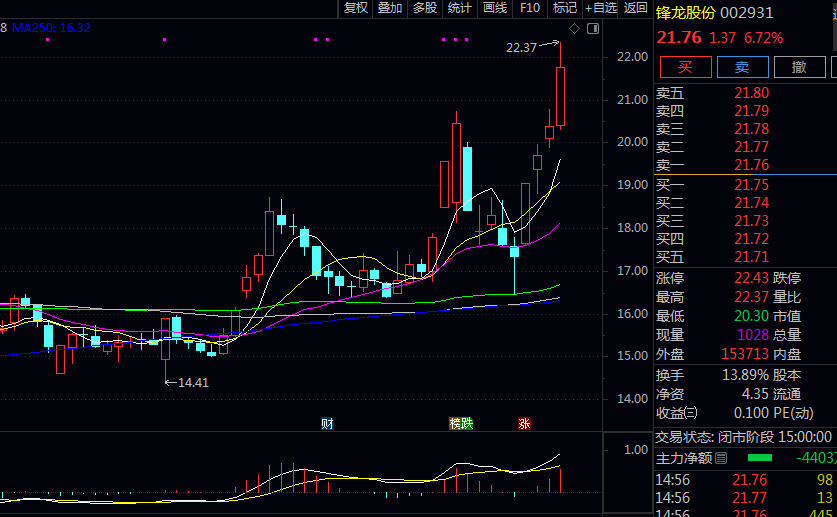Open the F10 company info tab
Screen dimensions: 837x517
click(530, 8)
